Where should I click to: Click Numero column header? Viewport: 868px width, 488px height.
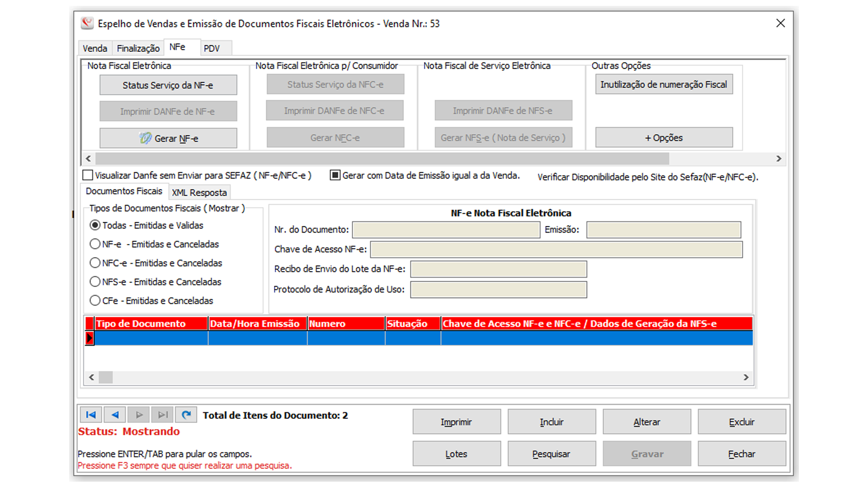[346, 324]
